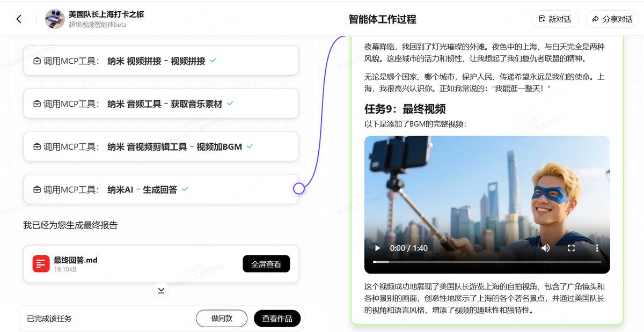Play the final Captain America video
The height and width of the screenshot is (332, 644).
pos(377,248)
